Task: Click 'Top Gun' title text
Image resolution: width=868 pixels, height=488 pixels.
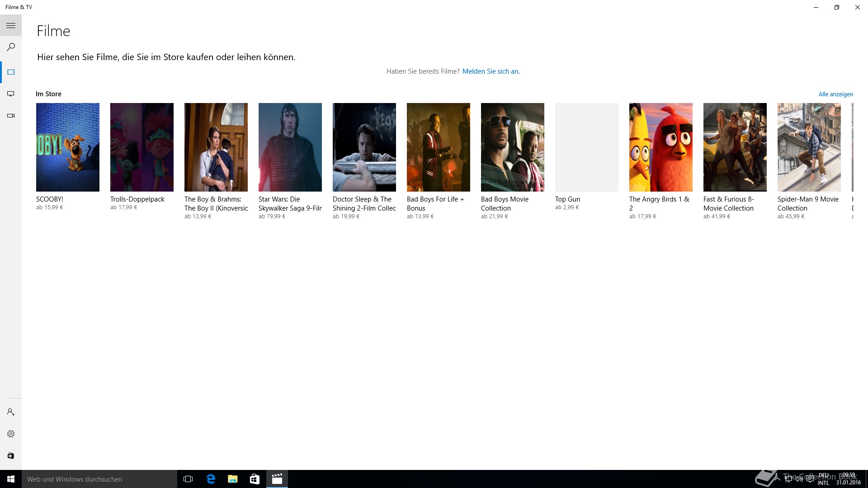Action: click(567, 199)
